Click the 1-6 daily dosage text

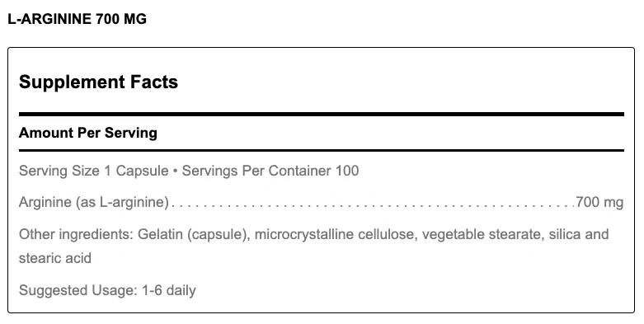[x=169, y=290]
